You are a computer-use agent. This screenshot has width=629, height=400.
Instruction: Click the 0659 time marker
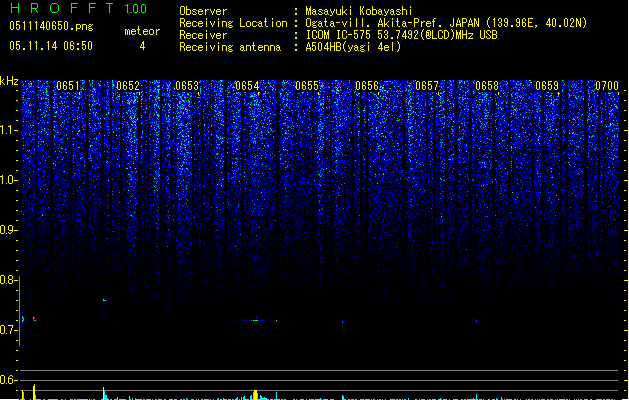click(547, 86)
